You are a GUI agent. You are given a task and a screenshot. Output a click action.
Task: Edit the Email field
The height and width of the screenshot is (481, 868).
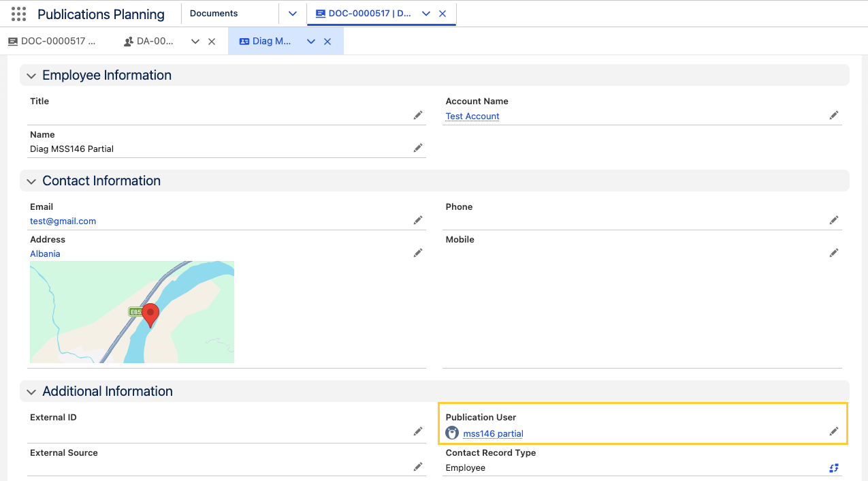418,220
